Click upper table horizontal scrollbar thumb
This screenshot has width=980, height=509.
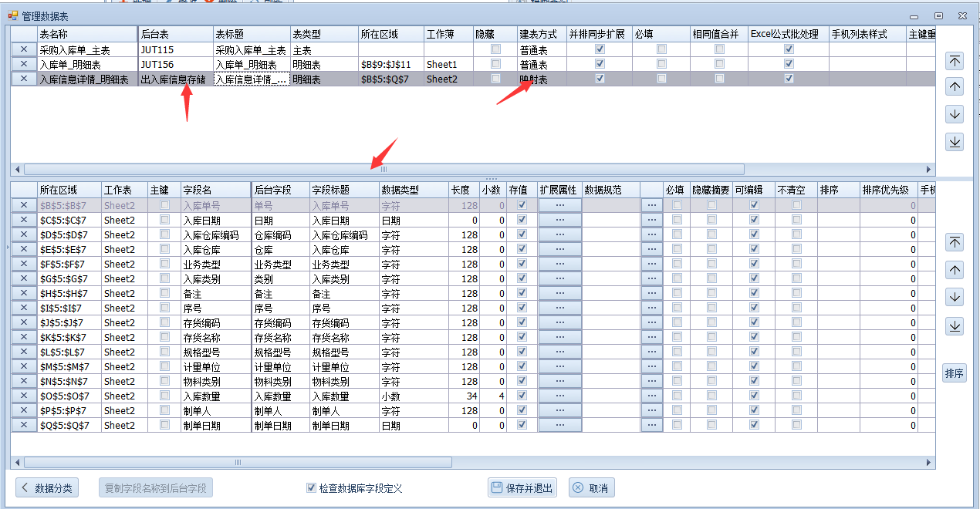tap(384, 169)
